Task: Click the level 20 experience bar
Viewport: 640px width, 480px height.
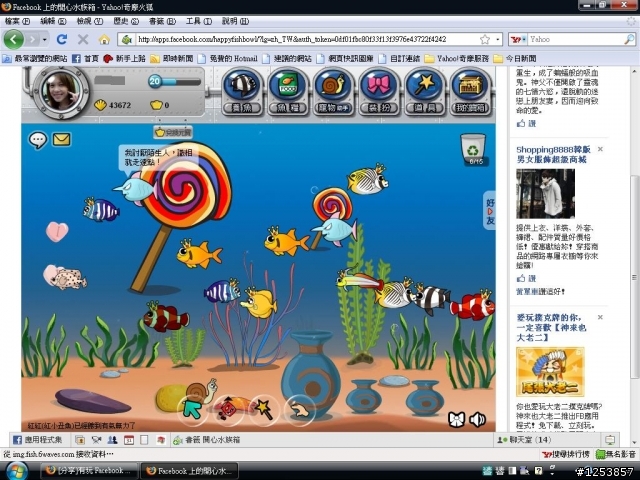Action: [x=175, y=81]
